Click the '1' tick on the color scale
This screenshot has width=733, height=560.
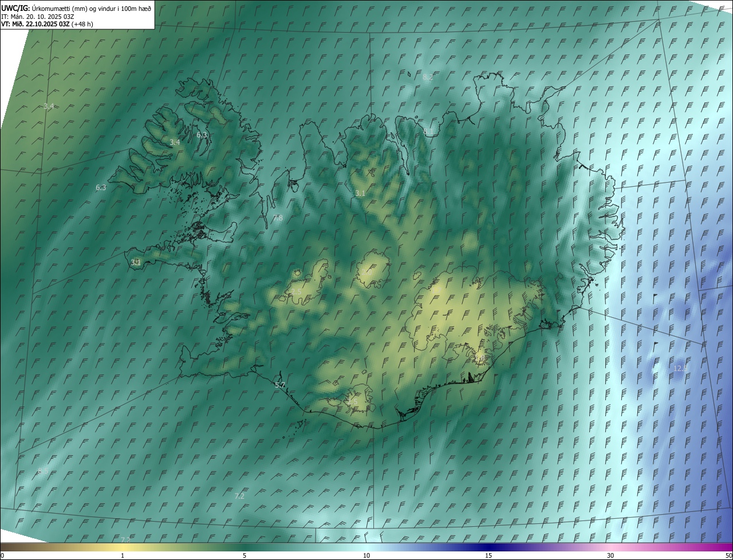click(123, 555)
